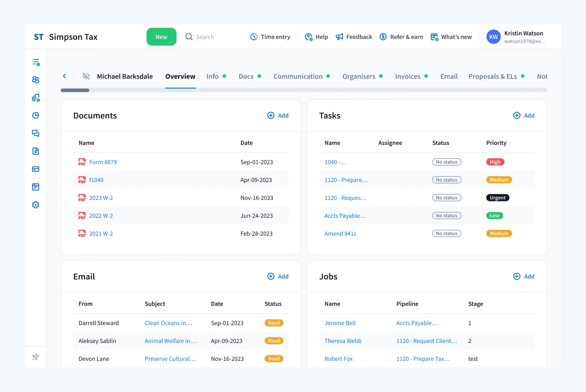
Task: Click the KW user avatar
Action: (493, 37)
